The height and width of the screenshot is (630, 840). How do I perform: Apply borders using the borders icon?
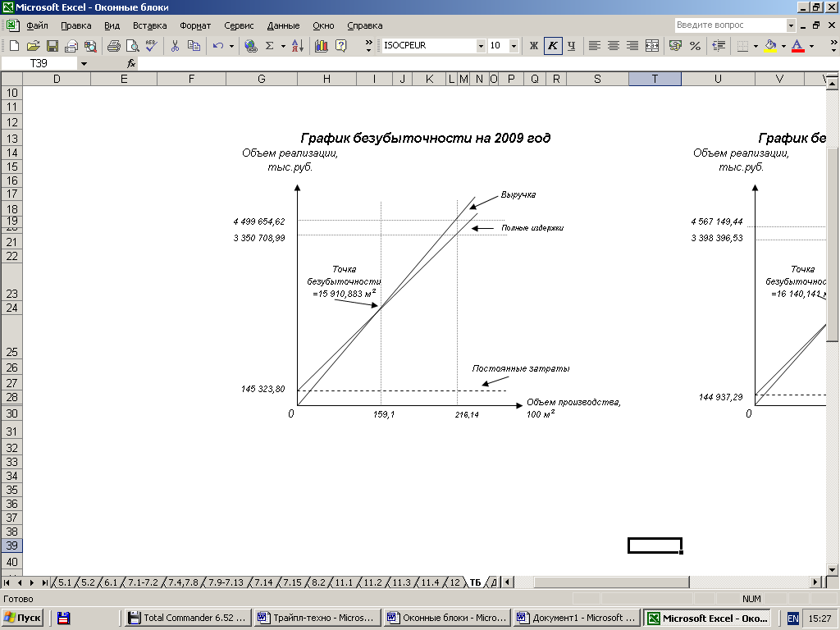click(x=742, y=46)
